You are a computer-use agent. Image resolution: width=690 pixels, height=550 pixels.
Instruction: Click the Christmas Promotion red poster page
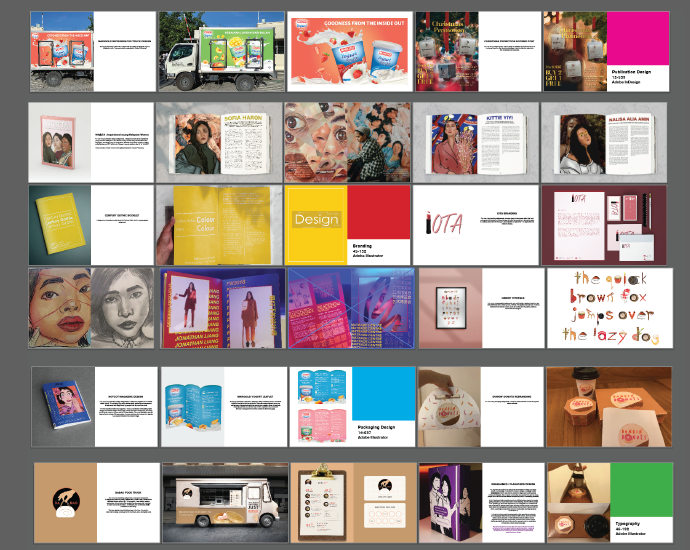click(478, 52)
